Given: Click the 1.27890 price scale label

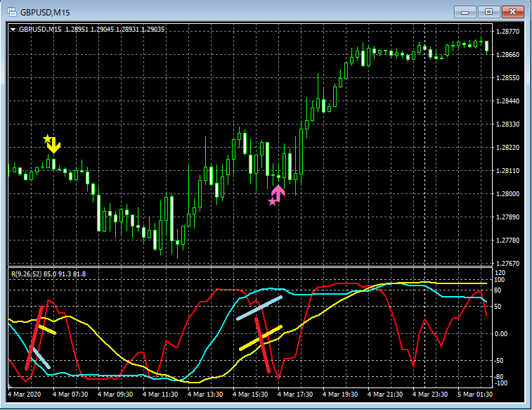Looking at the screenshot, I should point(507,217).
